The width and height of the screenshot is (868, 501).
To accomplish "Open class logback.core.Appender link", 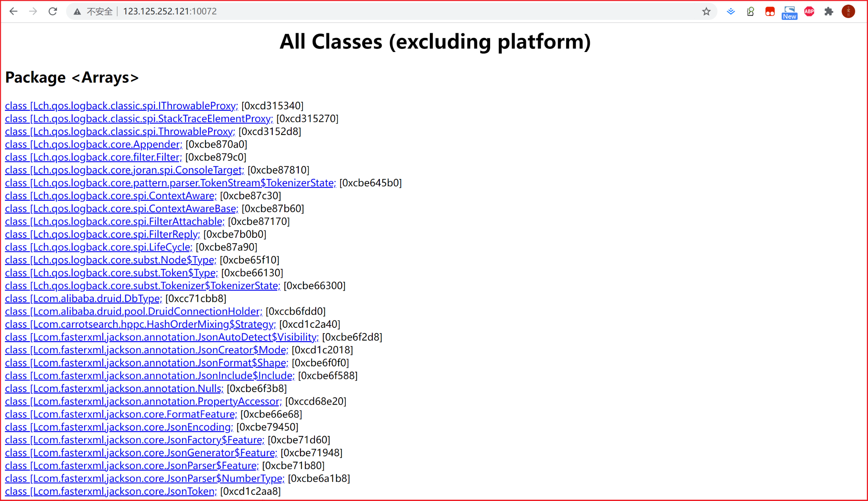I will tap(93, 144).
